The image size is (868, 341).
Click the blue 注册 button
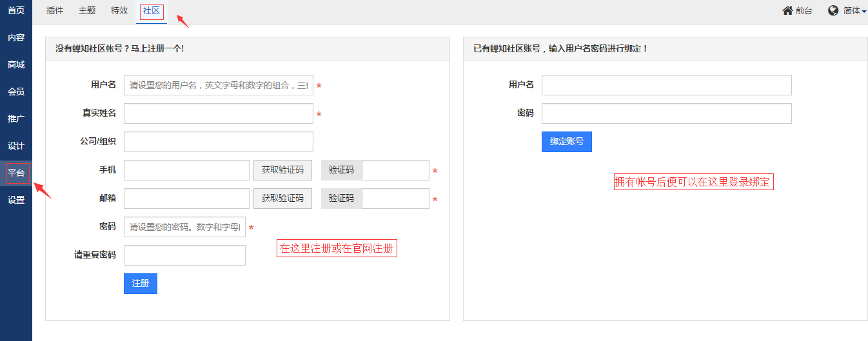(x=140, y=284)
